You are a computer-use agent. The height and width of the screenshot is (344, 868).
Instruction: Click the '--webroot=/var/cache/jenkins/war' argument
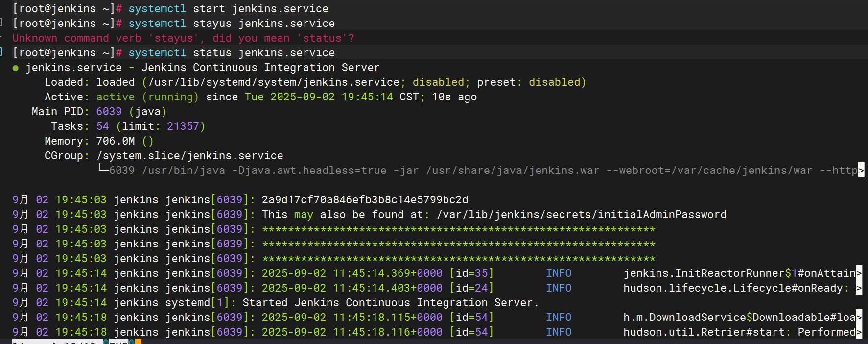click(x=709, y=171)
